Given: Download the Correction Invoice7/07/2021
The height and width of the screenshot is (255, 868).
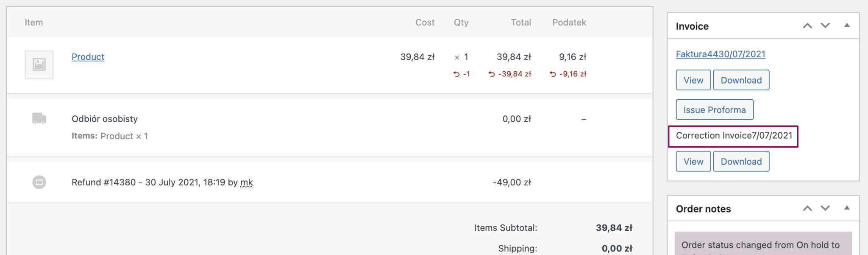Looking at the screenshot, I should pyautogui.click(x=741, y=161).
